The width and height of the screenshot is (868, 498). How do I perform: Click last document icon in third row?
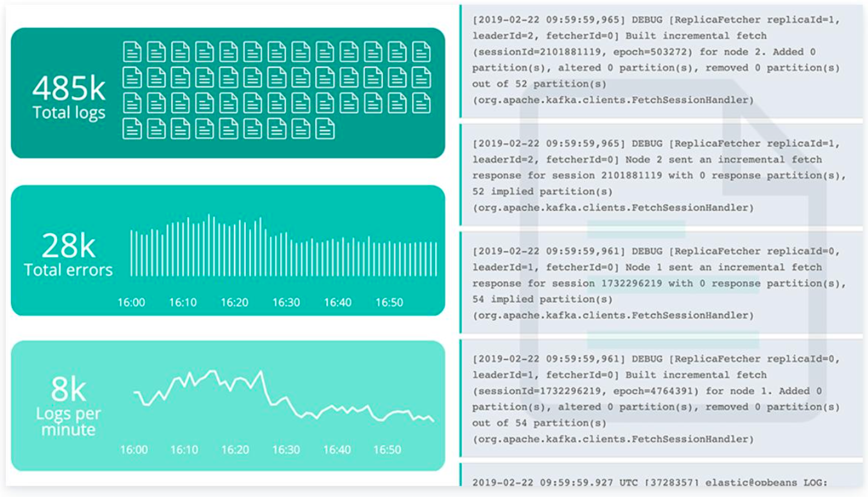click(421, 104)
